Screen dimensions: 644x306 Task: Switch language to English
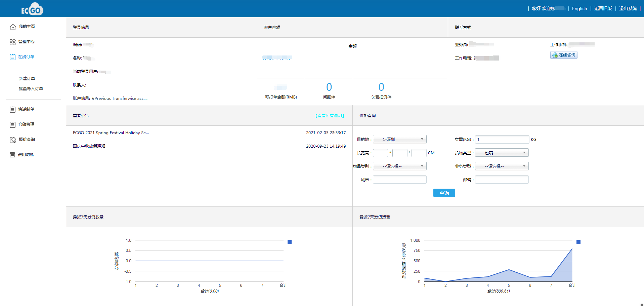(579, 8)
